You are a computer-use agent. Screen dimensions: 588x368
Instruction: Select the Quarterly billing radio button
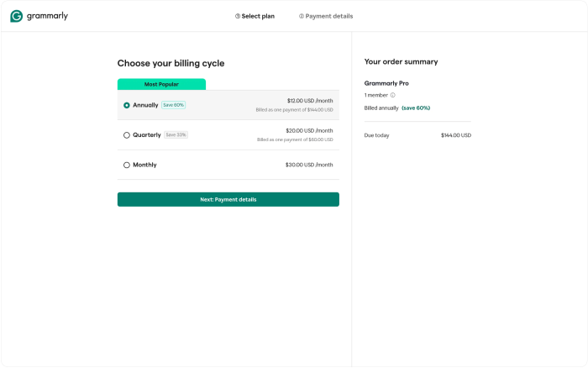coord(127,135)
